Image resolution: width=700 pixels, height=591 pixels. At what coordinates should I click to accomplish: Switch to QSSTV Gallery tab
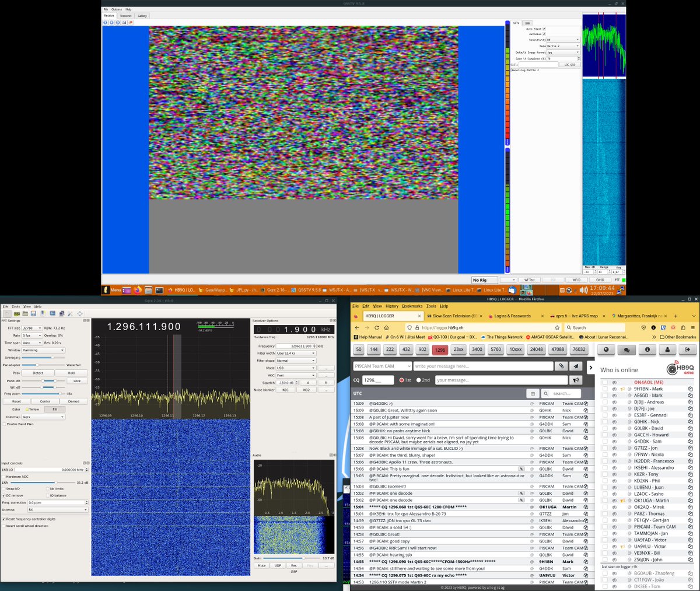[142, 16]
